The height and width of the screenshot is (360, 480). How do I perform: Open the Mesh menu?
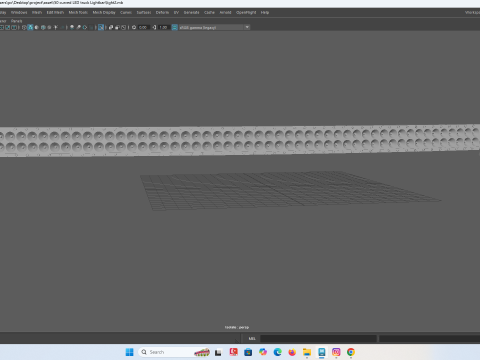(x=37, y=12)
